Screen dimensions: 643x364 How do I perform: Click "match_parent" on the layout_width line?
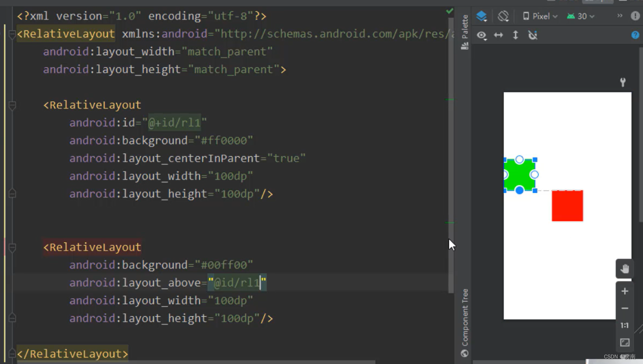tap(227, 51)
